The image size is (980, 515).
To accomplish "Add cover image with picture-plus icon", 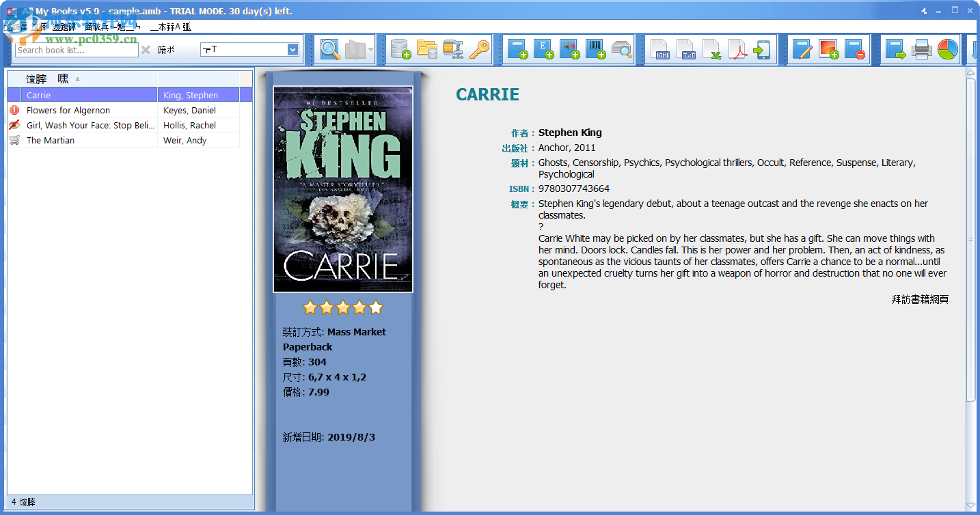I will [829, 49].
